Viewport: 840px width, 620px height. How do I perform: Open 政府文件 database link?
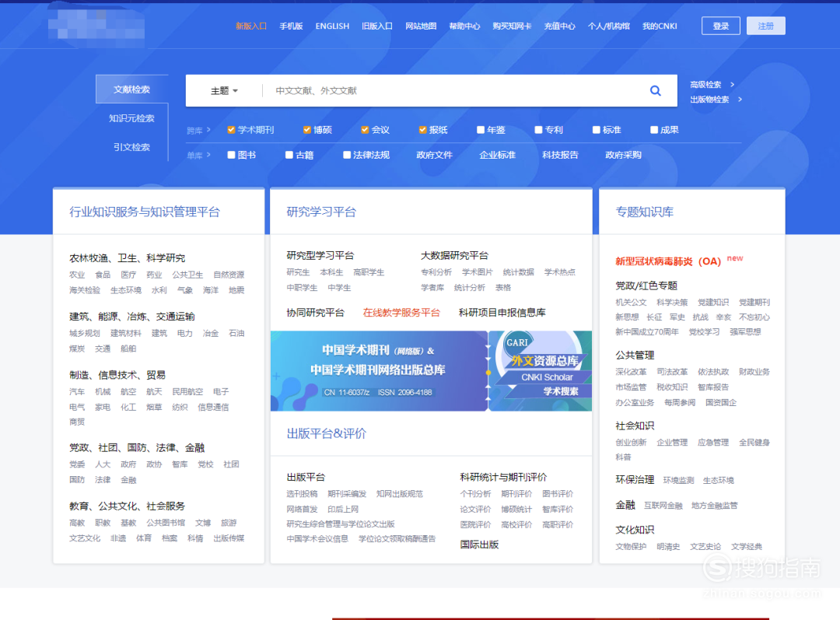pos(435,155)
